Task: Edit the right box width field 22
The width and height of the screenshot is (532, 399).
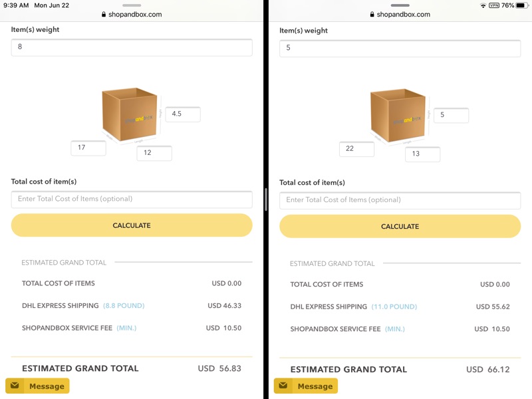Action: [356, 149]
